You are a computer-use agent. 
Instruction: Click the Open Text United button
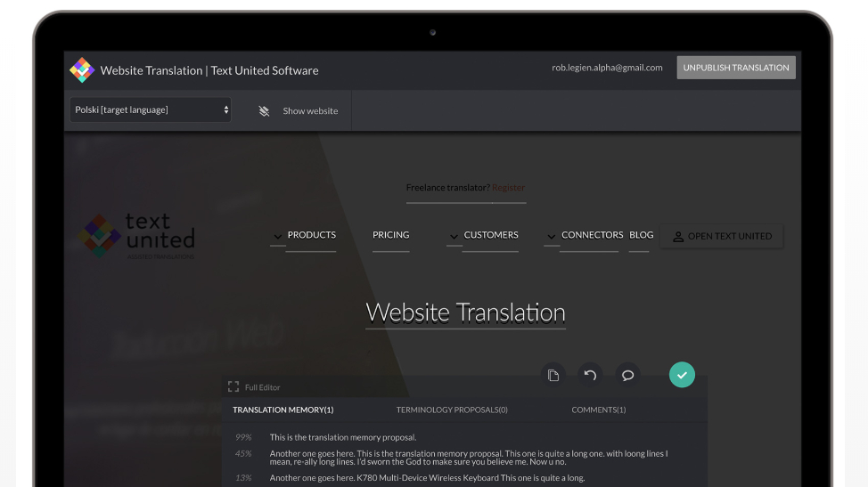pos(722,236)
